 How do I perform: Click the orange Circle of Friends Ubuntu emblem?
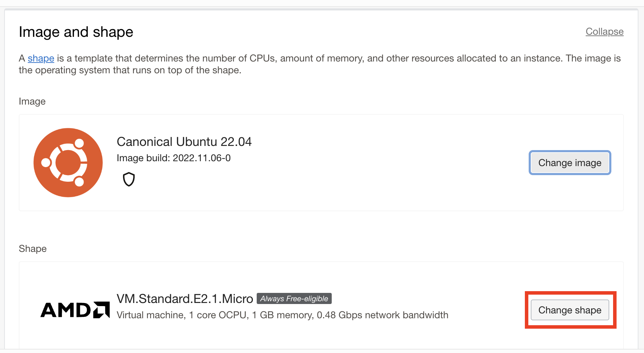(68, 163)
